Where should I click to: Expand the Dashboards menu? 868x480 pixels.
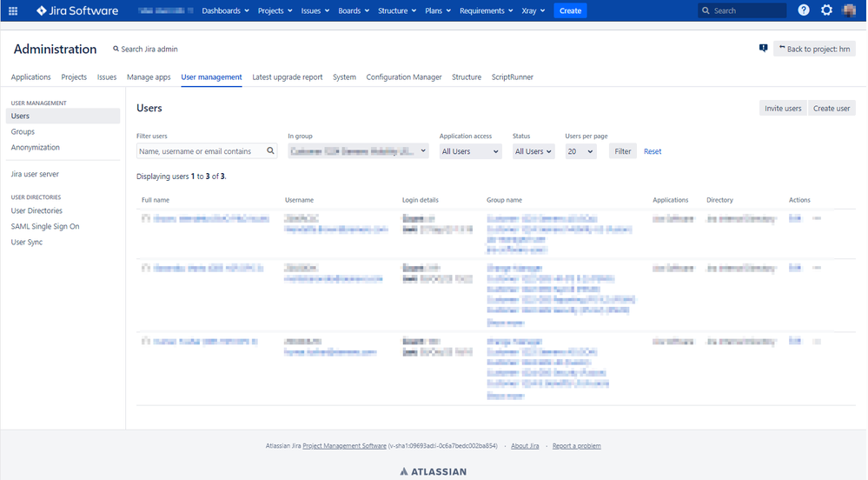[x=225, y=10]
